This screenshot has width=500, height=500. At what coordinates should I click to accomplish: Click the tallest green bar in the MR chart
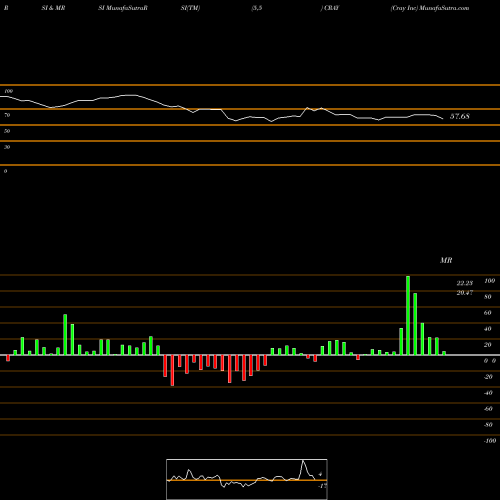(x=408, y=315)
